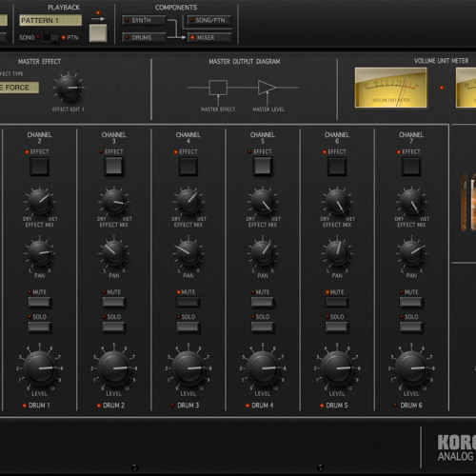Click the Channel 3 effect button

[113, 167]
